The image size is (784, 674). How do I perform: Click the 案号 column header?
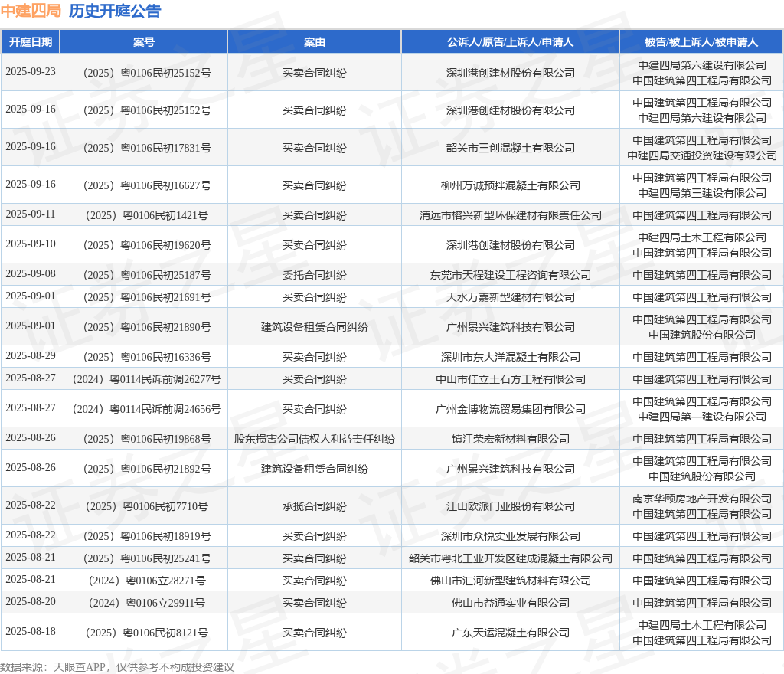coord(144,42)
